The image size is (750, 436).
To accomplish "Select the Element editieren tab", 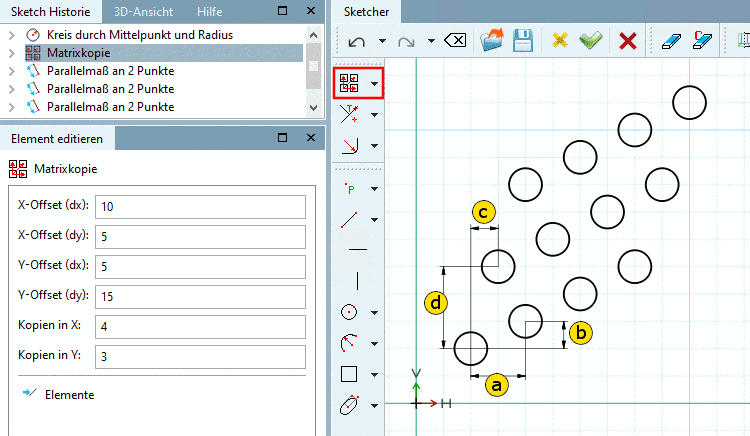I will tap(57, 139).
